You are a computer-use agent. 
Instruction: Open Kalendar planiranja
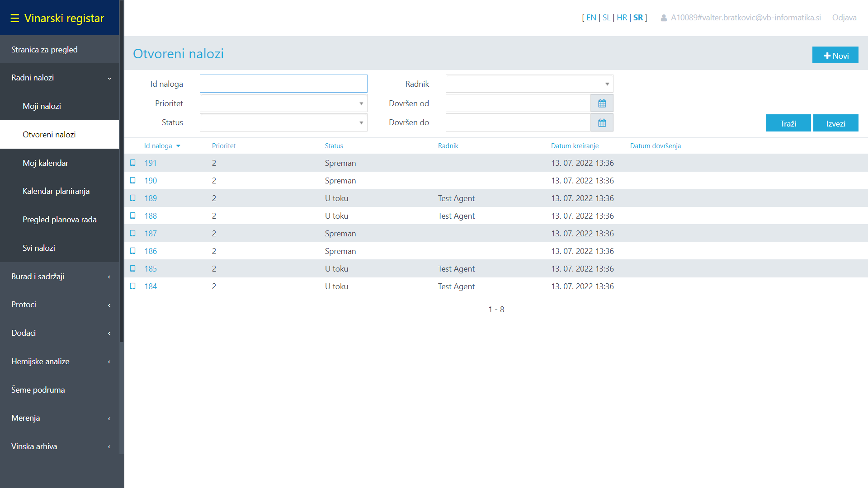(x=59, y=191)
